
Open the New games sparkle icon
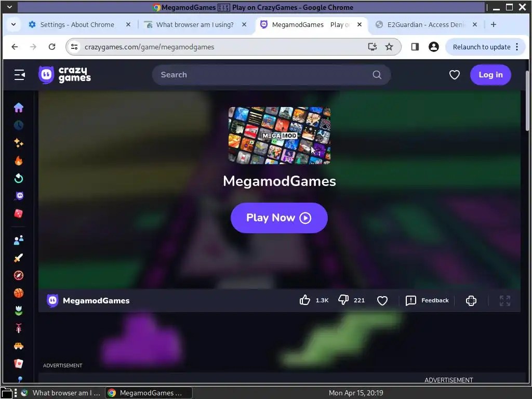click(x=19, y=143)
